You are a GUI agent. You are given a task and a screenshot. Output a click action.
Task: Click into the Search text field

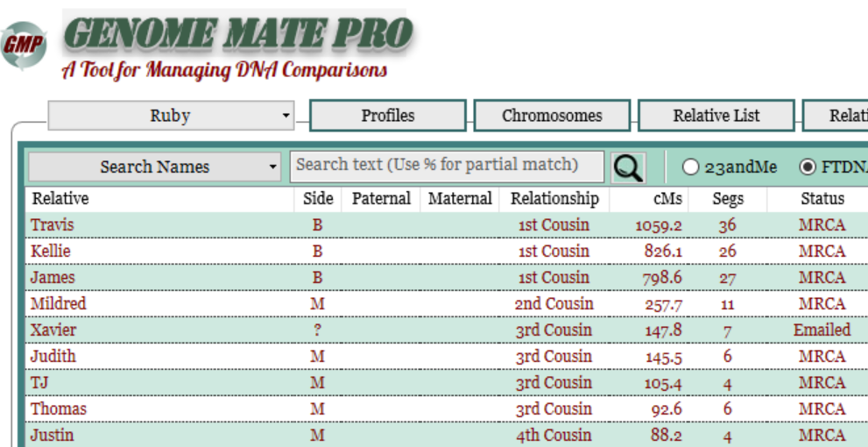pos(447,166)
